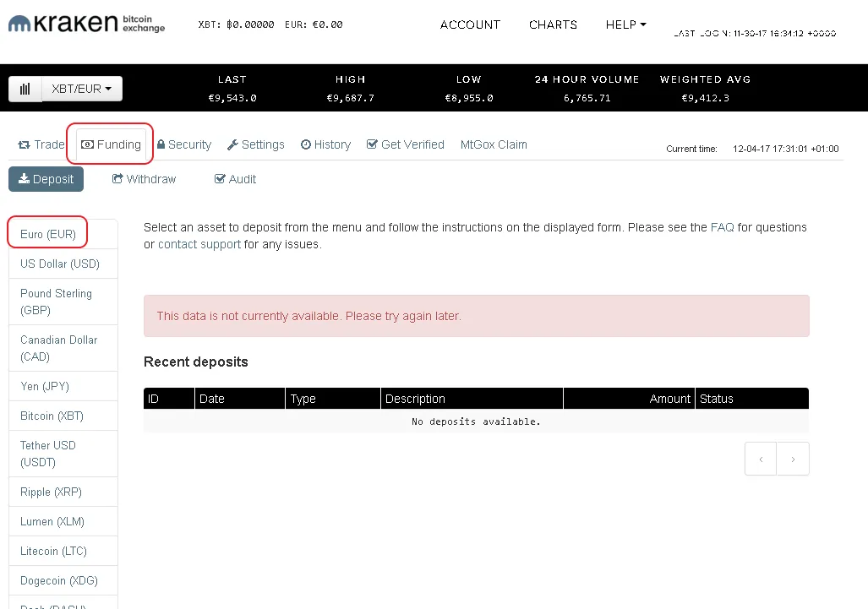This screenshot has height=609, width=868.
Task: Switch to Withdraw section
Action: [x=144, y=179]
